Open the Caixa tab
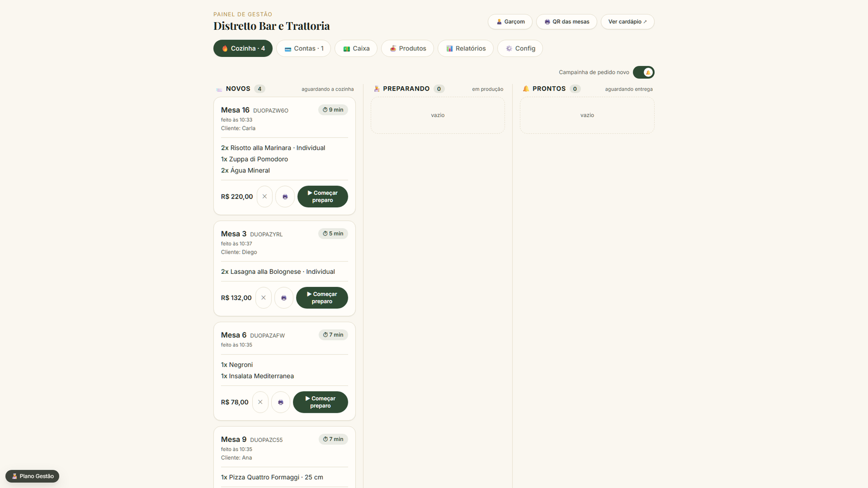Screen dimensions: 868x488 click(x=356, y=48)
